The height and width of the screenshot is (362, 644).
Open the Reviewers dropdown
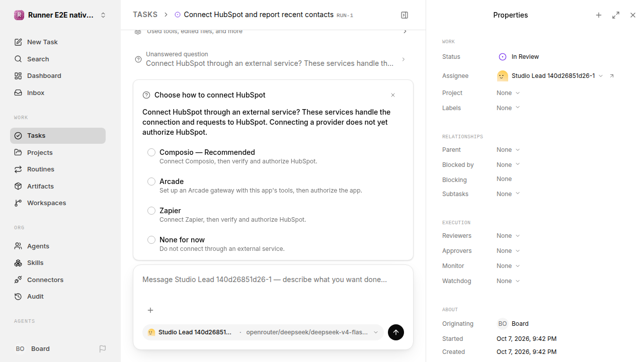[x=508, y=236]
